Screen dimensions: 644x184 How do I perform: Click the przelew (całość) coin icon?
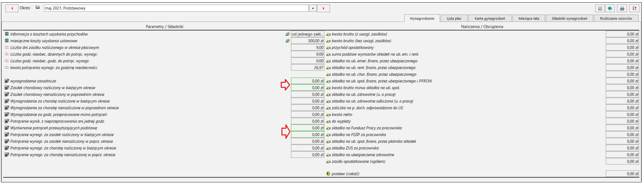click(x=328, y=174)
